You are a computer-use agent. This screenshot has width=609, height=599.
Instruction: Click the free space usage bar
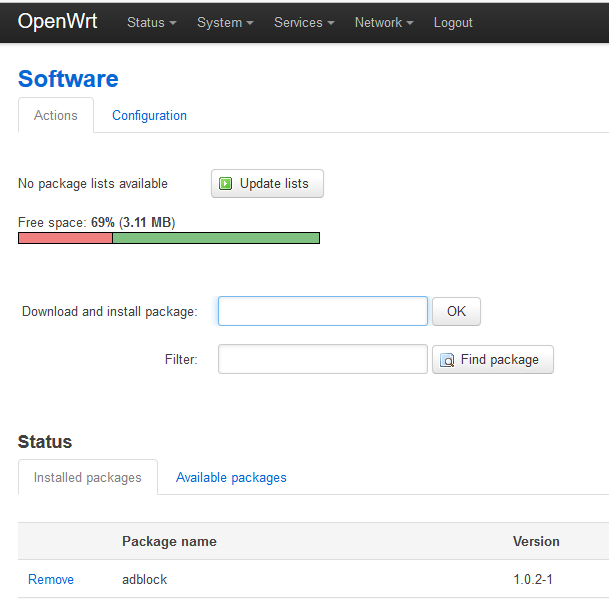click(x=169, y=238)
